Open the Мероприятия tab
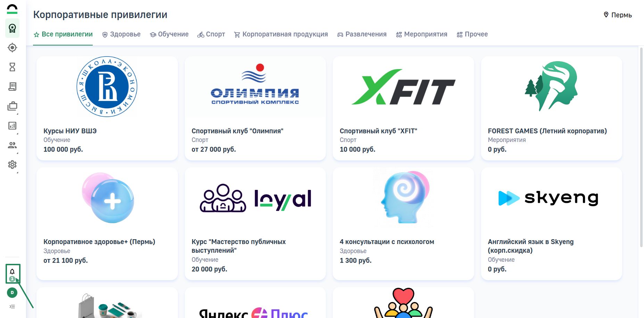Screen dimensions: 644x318 (x=422, y=34)
